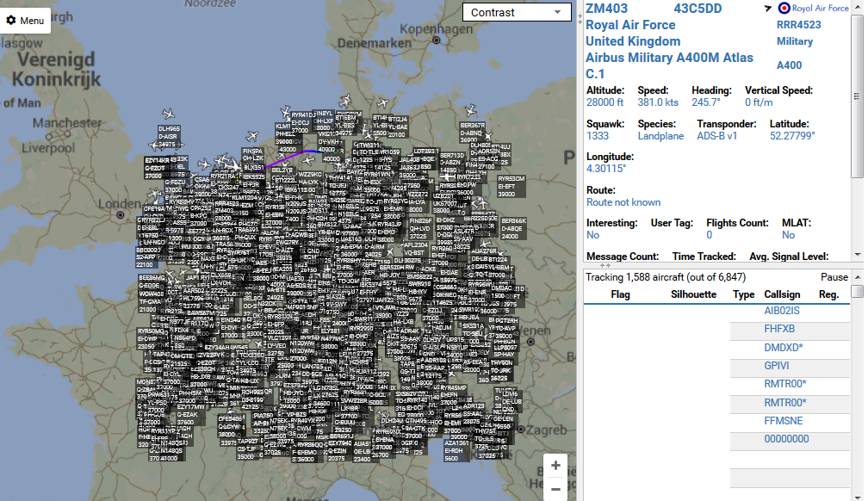Select the aircraft icon above the BER367R label

point(470,110)
